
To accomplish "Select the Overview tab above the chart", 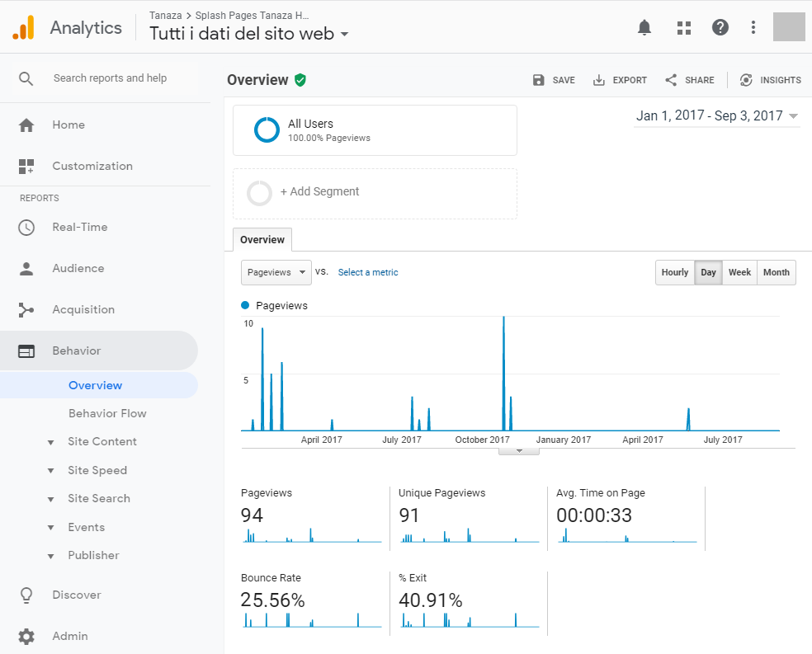I will (262, 239).
